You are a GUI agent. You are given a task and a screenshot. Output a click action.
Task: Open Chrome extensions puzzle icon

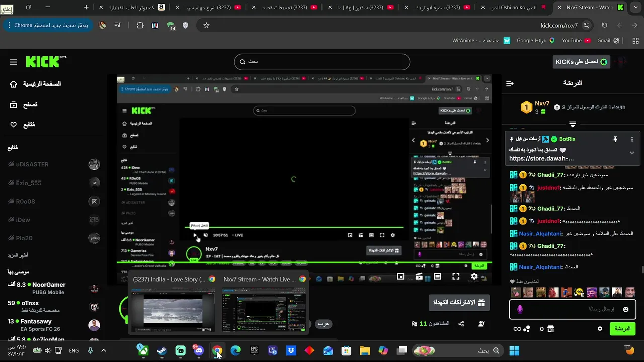140,25
